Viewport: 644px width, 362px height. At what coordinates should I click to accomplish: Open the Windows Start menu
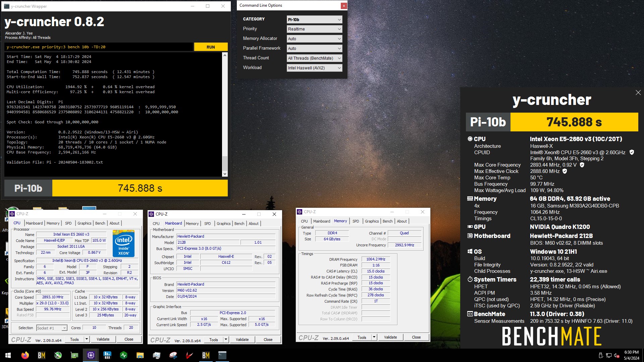(8, 355)
